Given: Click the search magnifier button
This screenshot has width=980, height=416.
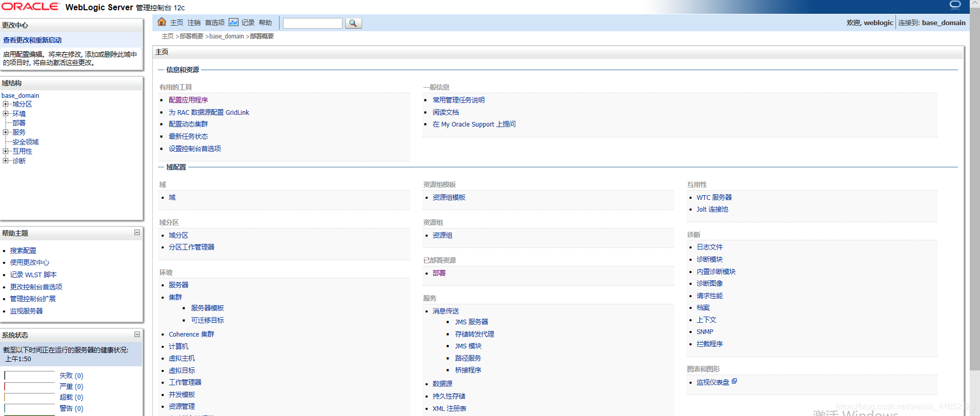Looking at the screenshot, I should pyautogui.click(x=353, y=23).
